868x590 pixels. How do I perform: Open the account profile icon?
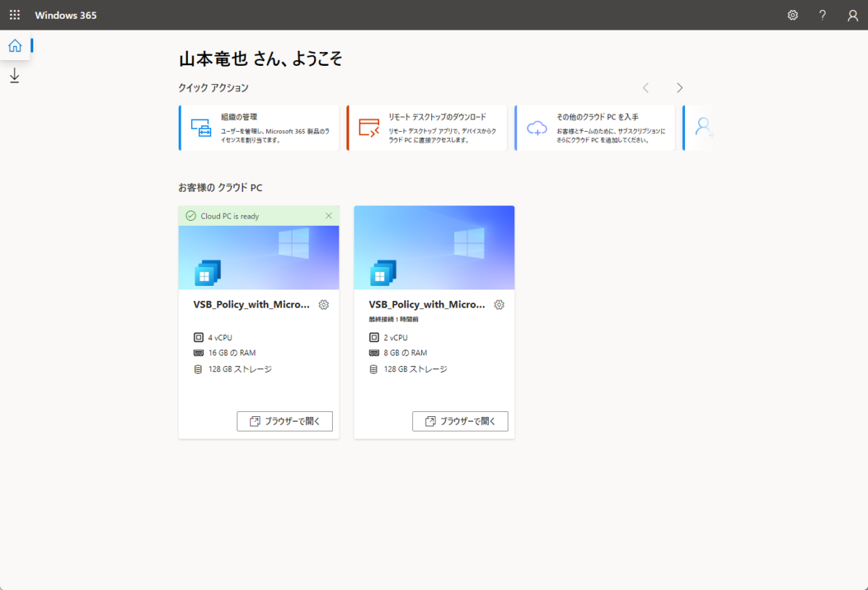(853, 15)
